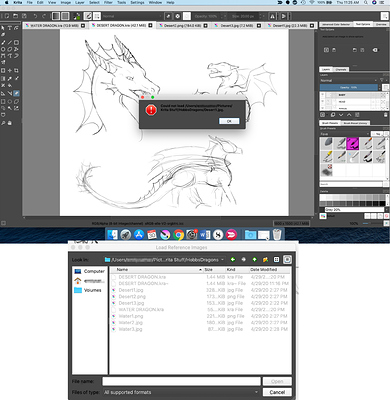This screenshot has width=390, height=400.
Task: Open the Layer menu
Action: (x=80, y=2)
